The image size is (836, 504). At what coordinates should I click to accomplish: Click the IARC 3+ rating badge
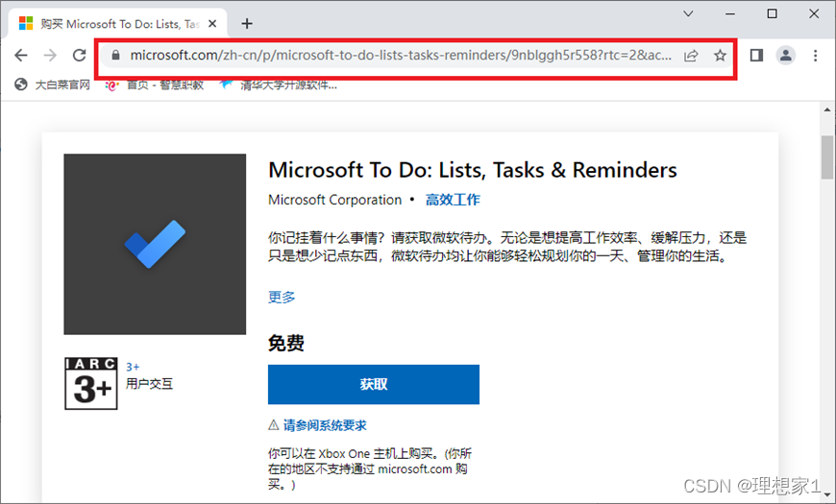(91, 384)
